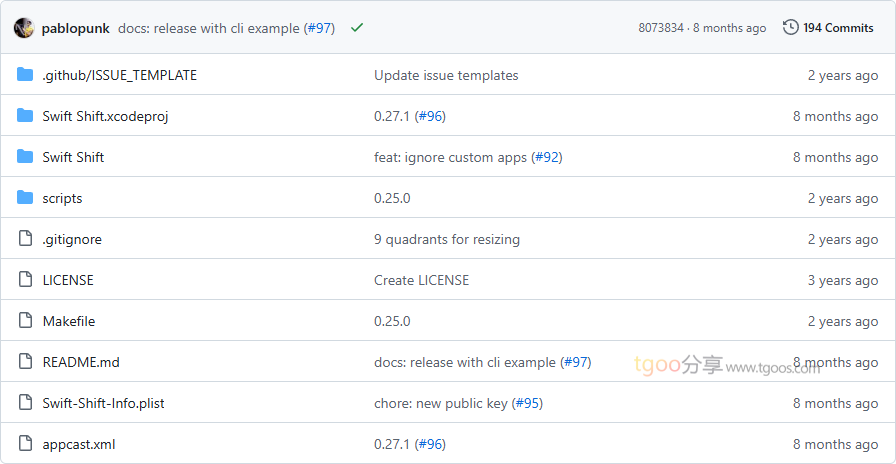Image resolution: width=896 pixels, height=464 pixels.
Task: Click the folder icon beside Swift Shift.xcodeproj
Action: [25, 116]
